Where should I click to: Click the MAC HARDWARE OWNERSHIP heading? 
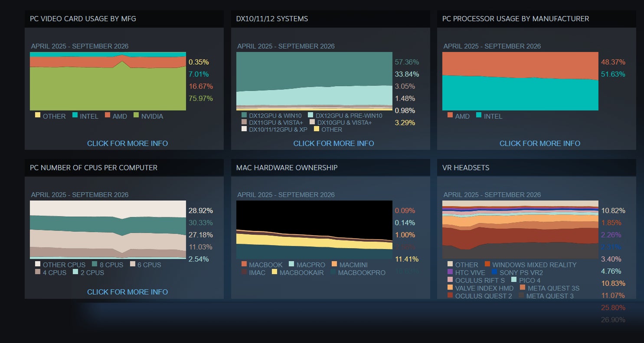click(x=287, y=168)
